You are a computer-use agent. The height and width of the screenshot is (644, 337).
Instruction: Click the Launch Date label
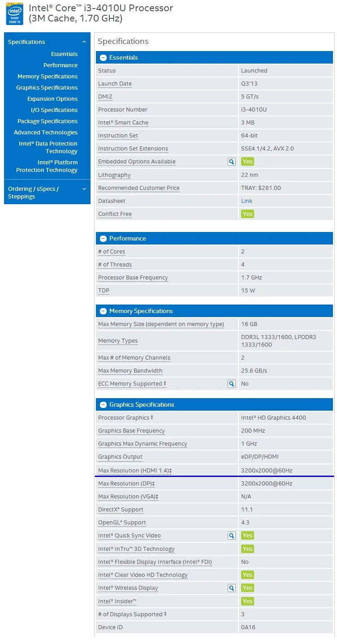click(115, 84)
